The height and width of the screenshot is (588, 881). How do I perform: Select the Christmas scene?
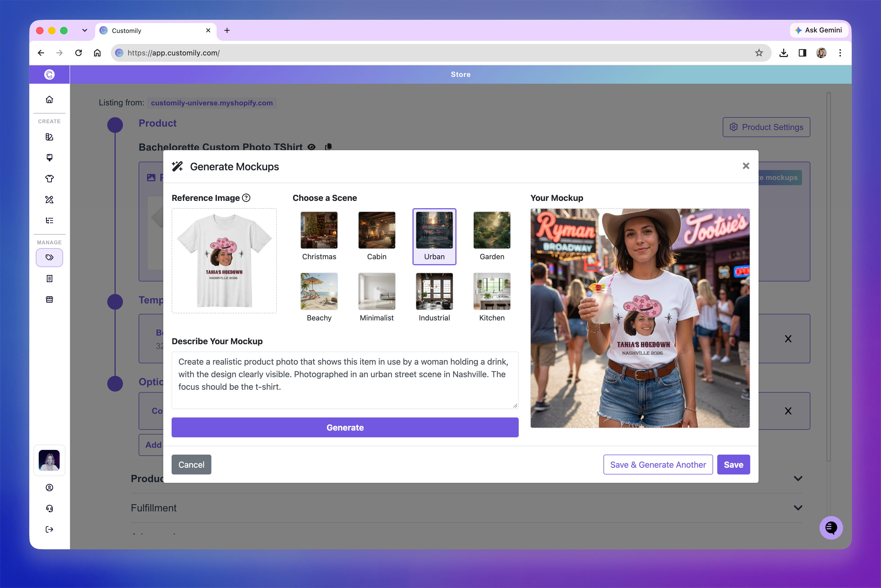click(319, 236)
